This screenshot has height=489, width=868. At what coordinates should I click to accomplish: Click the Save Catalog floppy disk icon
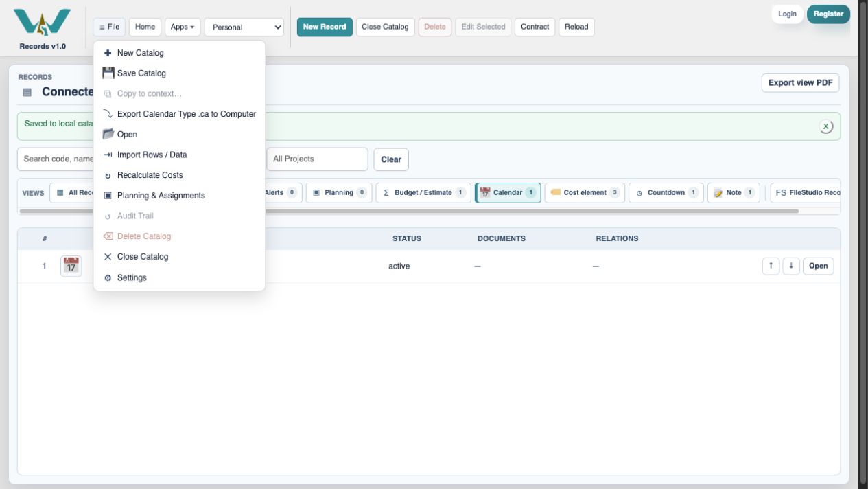[108, 73]
